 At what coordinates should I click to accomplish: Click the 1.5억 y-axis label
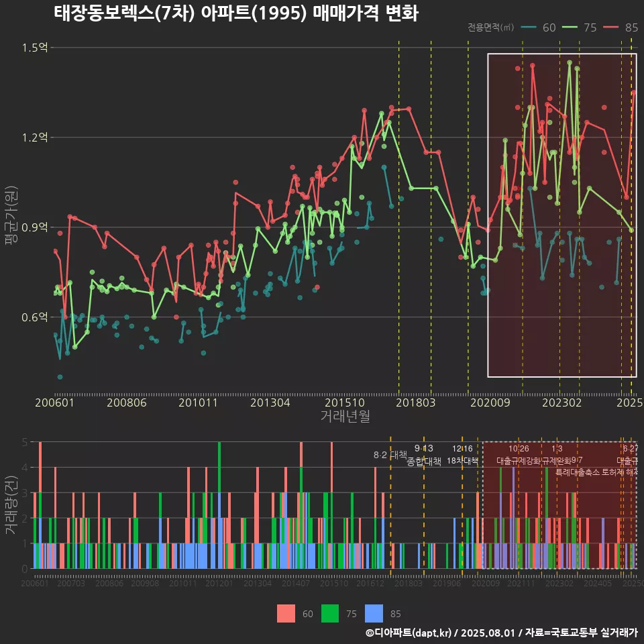coord(34,48)
